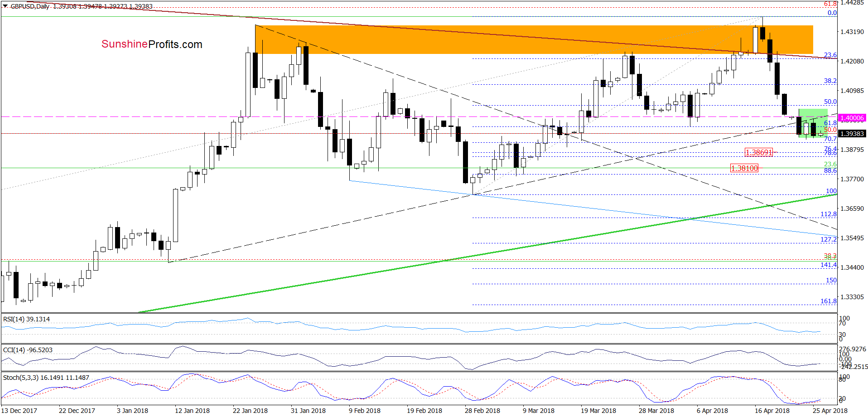Screen dimensions: 868x417
Task: Click the 1.36590 price scale value
Action: point(852,208)
